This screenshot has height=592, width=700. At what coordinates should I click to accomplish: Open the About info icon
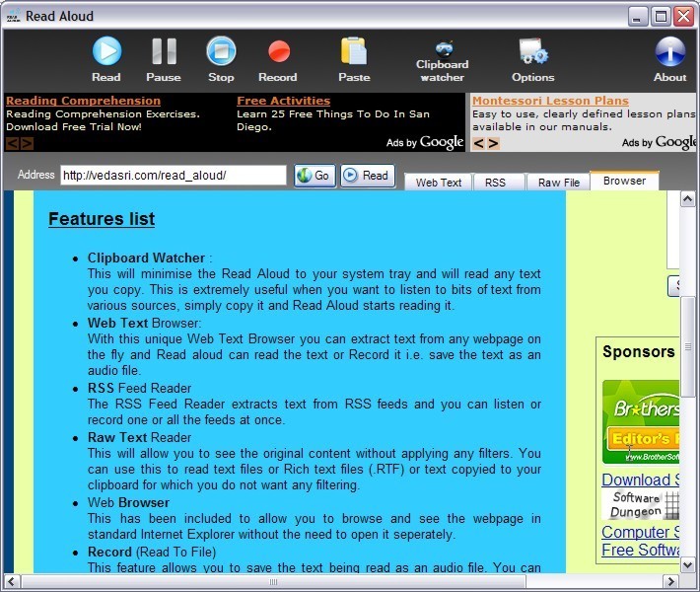point(670,51)
